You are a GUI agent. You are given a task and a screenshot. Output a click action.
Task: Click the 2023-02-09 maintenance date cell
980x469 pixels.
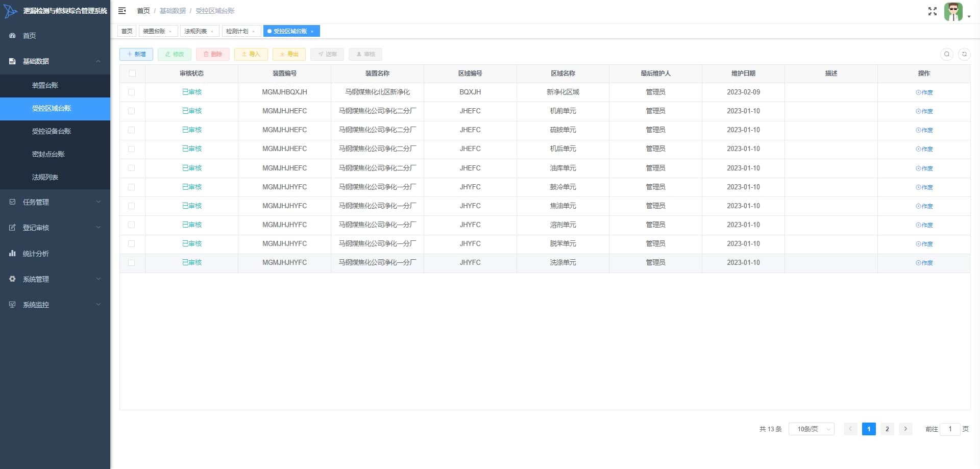743,92
